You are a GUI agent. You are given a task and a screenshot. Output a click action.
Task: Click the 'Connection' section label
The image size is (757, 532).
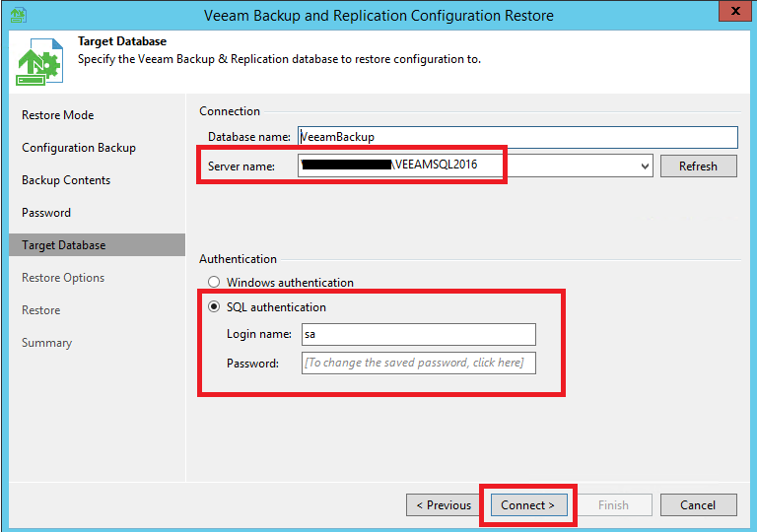click(230, 111)
